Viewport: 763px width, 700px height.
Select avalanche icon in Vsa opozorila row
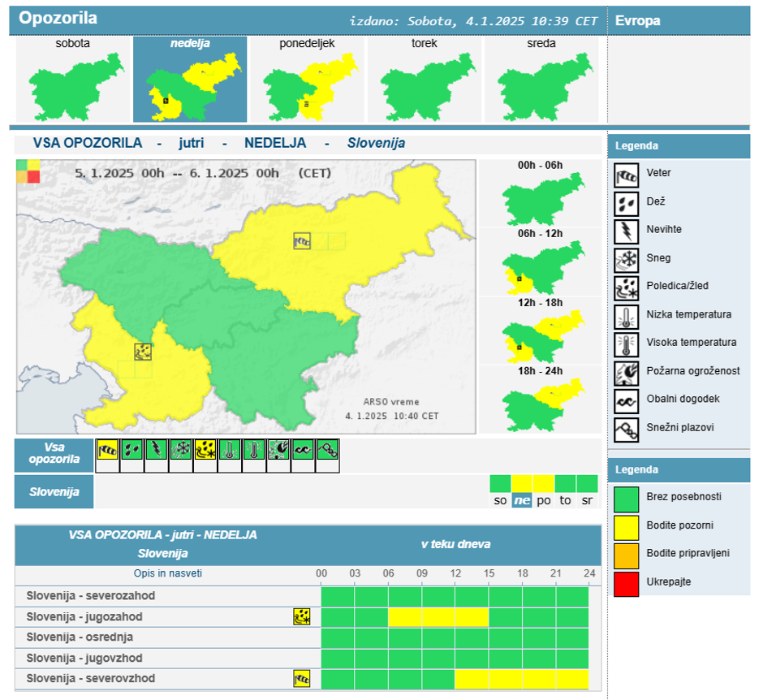pyautogui.click(x=327, y=450)
